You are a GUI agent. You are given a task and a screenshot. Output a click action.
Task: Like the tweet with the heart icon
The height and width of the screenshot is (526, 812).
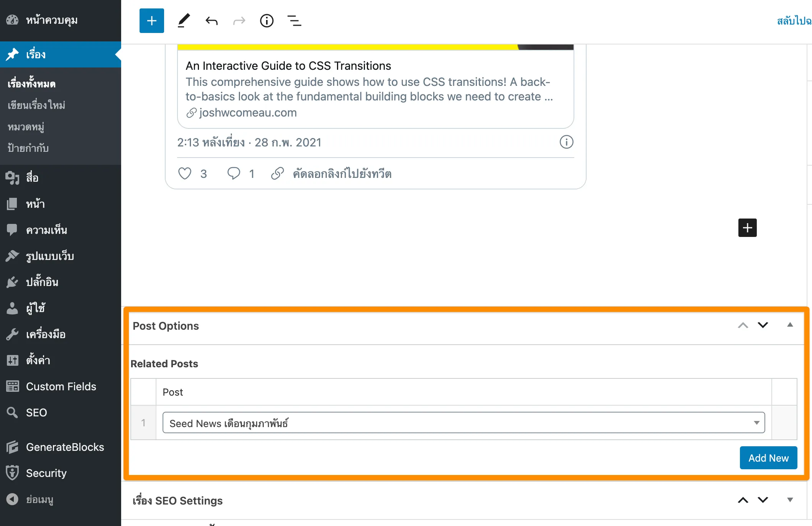tap(184, 173)
